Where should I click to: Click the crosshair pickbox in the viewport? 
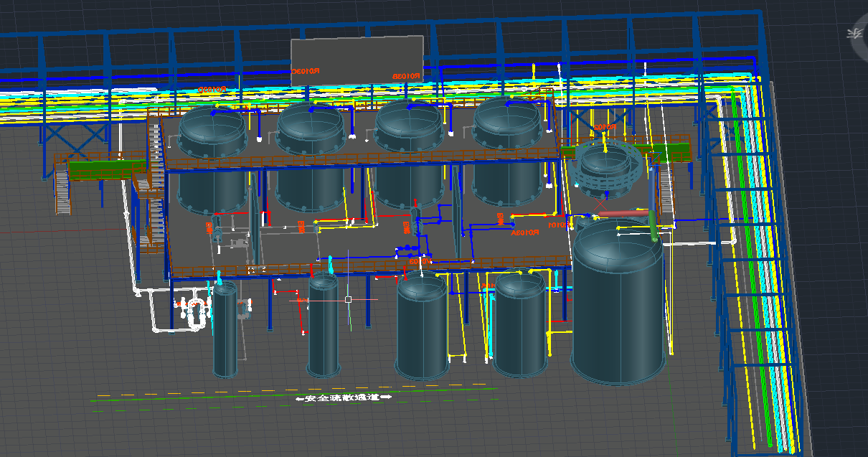tap(348, 299)
